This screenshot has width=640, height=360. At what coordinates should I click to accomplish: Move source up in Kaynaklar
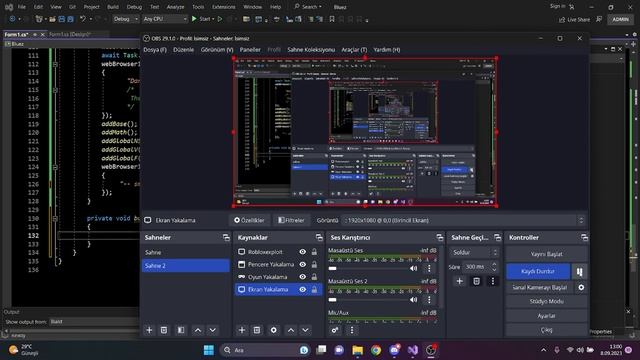tap(291, 330)
